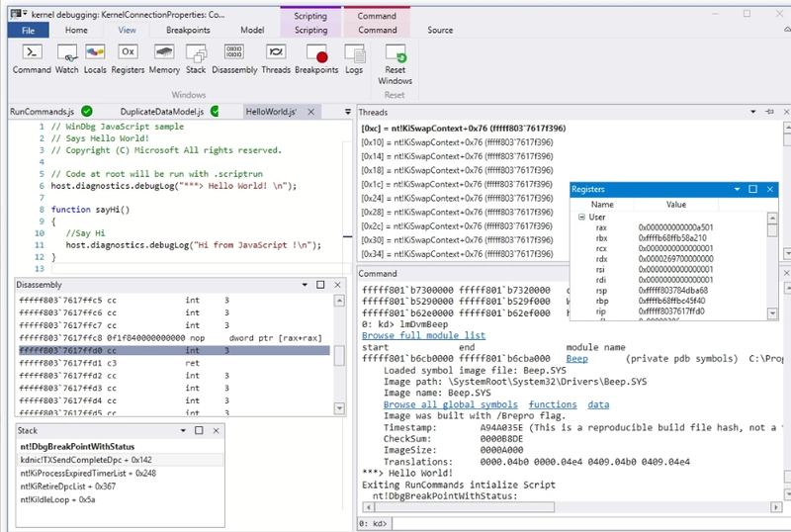Show the Stack window from ribbon
The height and width of the screenshot is (532, 791).
tap(196, 59)
